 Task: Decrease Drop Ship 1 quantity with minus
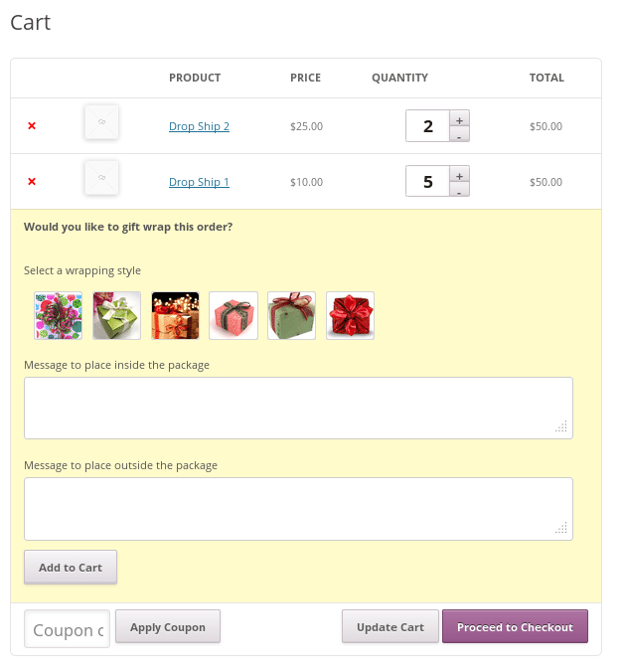(459, 190)
